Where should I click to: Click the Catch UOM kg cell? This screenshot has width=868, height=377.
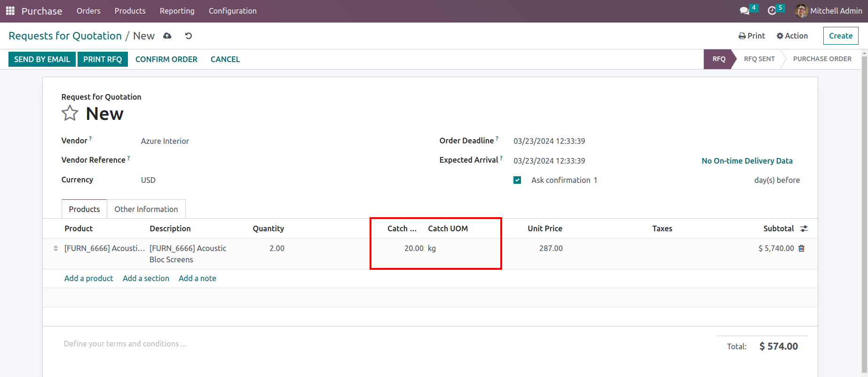(x=432, y=248)
